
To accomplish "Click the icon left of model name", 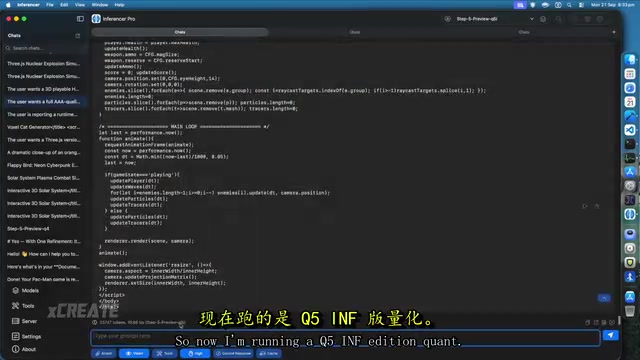I will click(447, 19).
